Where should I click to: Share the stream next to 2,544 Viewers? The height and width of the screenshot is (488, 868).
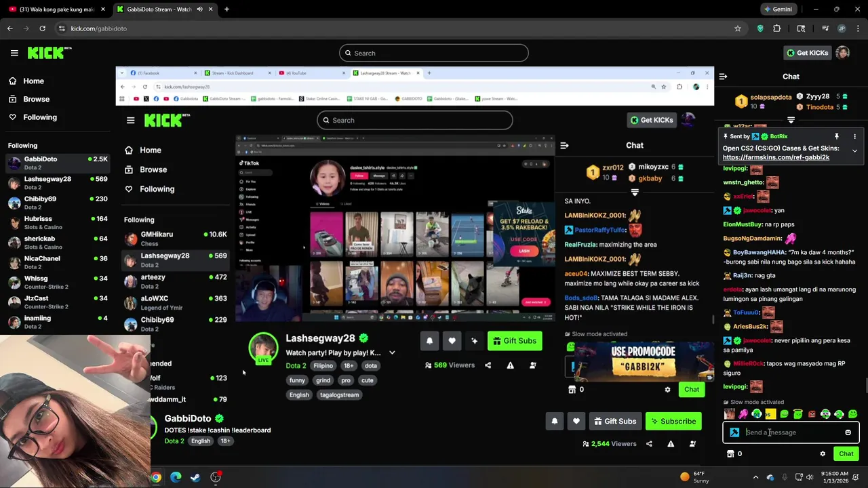pos(649,444)
